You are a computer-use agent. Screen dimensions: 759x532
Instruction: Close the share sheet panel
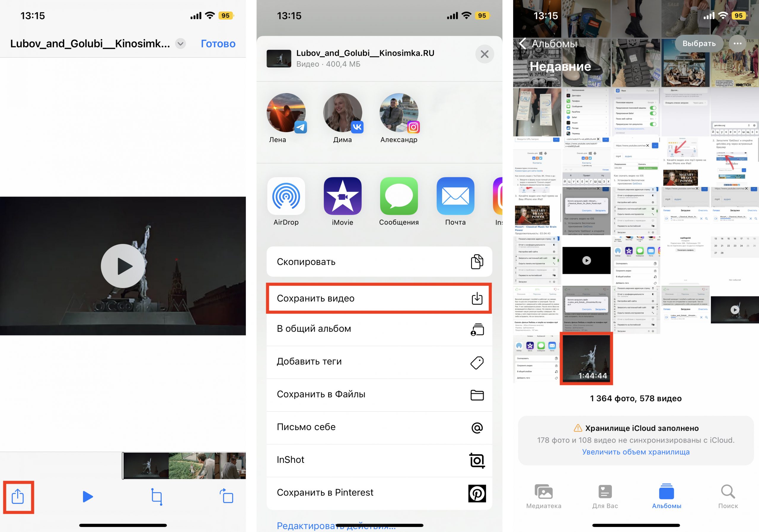tap(484, 54)
